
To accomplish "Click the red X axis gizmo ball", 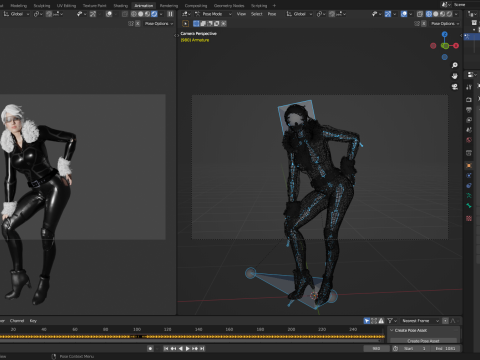I will (456, 46).
